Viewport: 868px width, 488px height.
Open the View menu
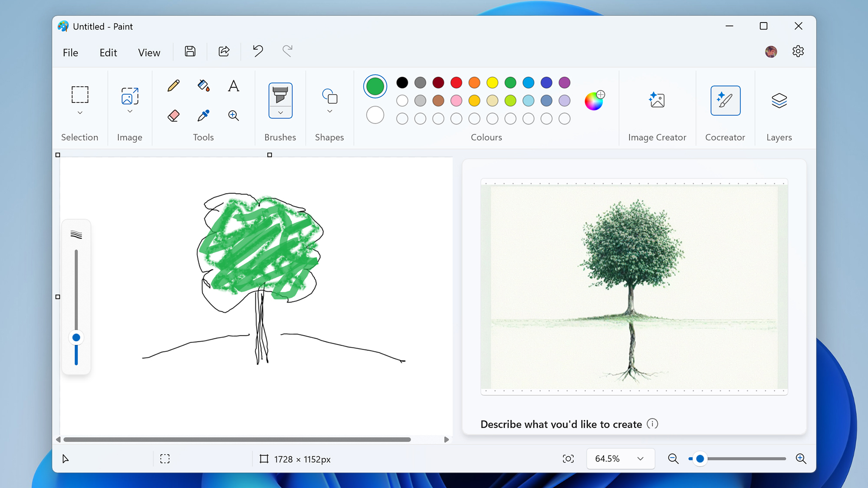(149, 52)
